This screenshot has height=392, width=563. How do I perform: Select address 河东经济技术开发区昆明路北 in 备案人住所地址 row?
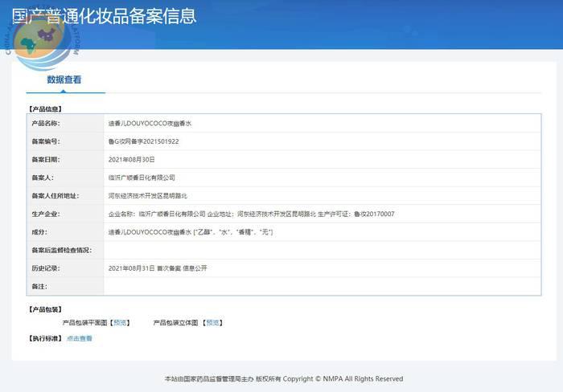[x=147, y=196]
